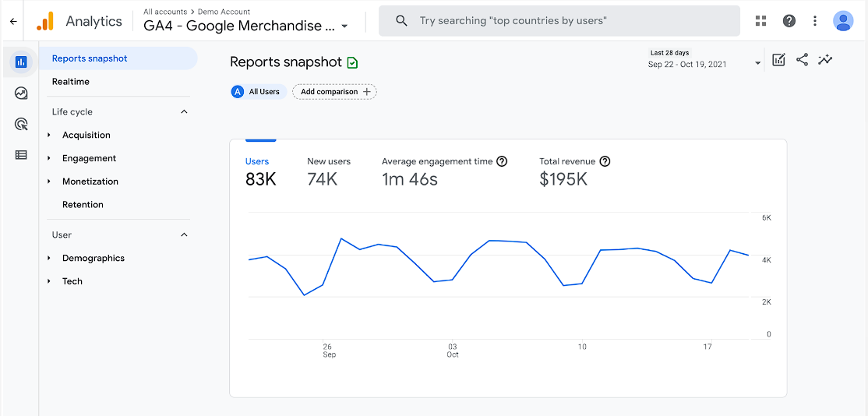
Task: Click the GA4 - Google Merchandise property name
Action: pyautogui.click(x=240, y=26)
